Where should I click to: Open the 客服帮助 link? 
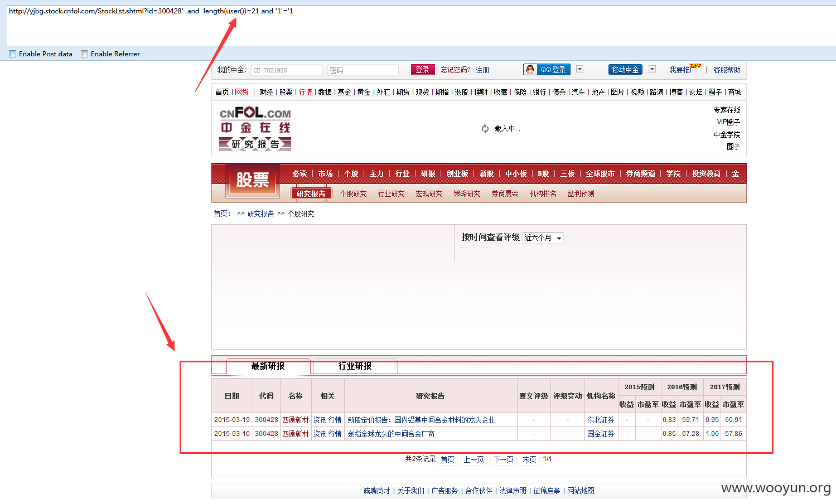727,70
